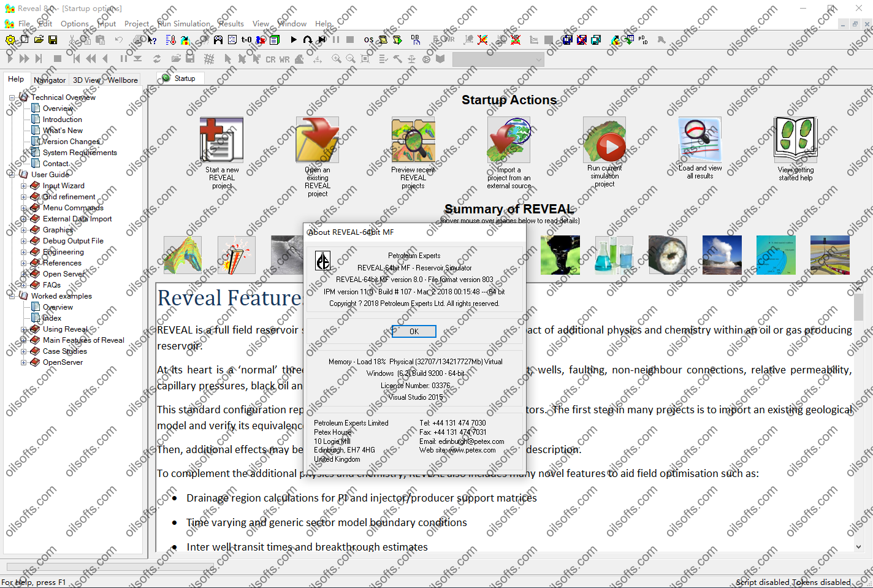Click the grid table with green arrow icon

[x=629, y=40]
